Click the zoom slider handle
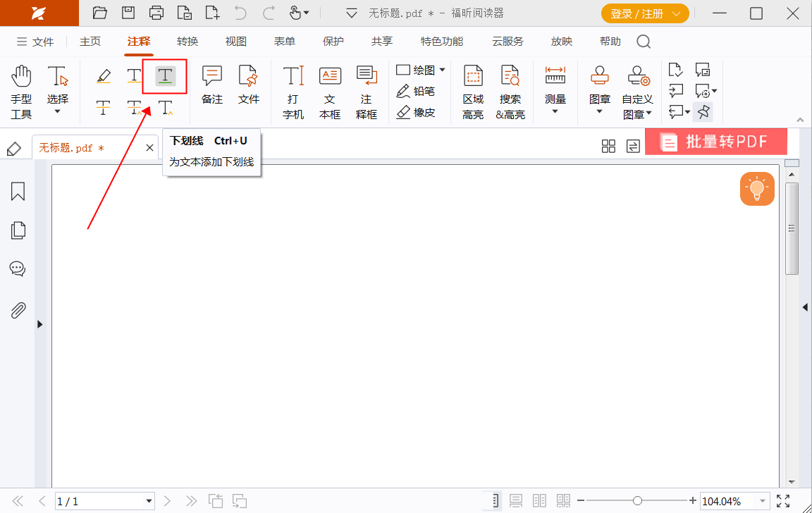Image resolution: width=812 pixels, height=513 pixels. pyautogui.click(x=637, y=501)
